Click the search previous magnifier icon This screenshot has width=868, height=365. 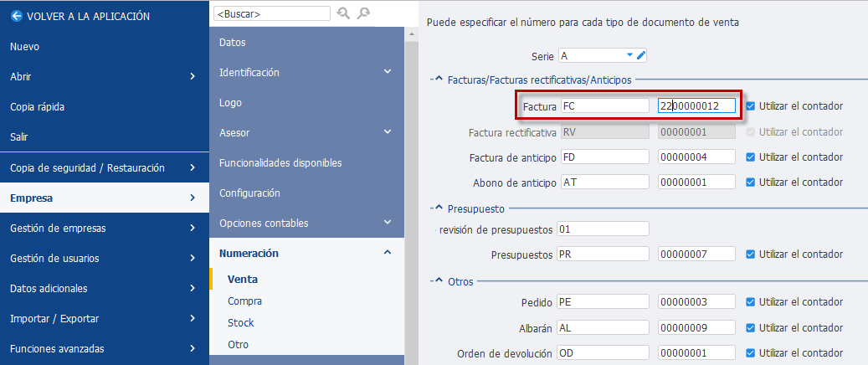(344, 13)
